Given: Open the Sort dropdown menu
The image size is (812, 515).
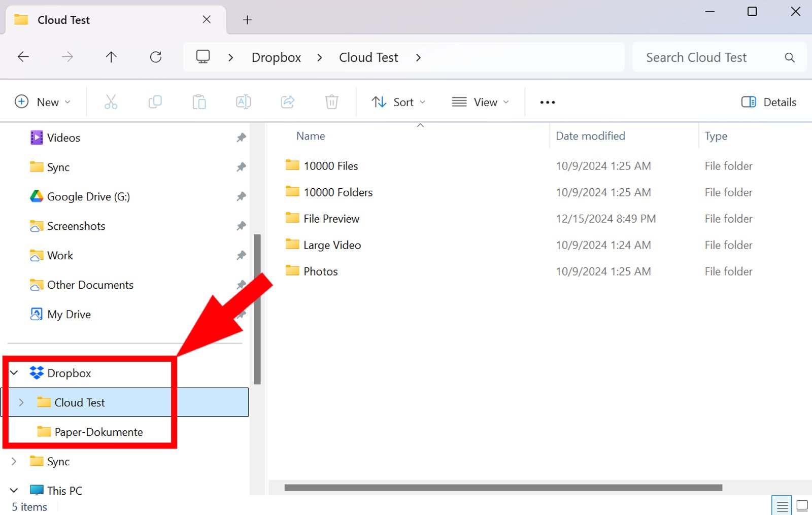Looking at the screenshot, I should [398, 101].
